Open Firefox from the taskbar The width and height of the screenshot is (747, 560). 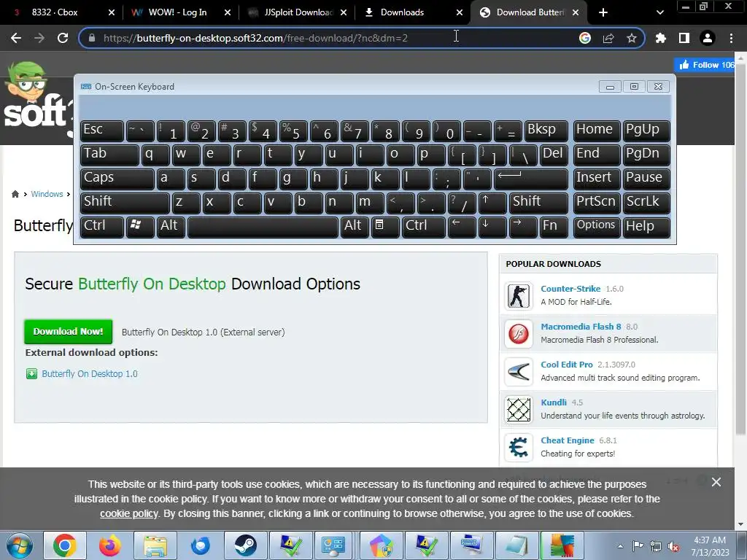click(x=110, y=545)
